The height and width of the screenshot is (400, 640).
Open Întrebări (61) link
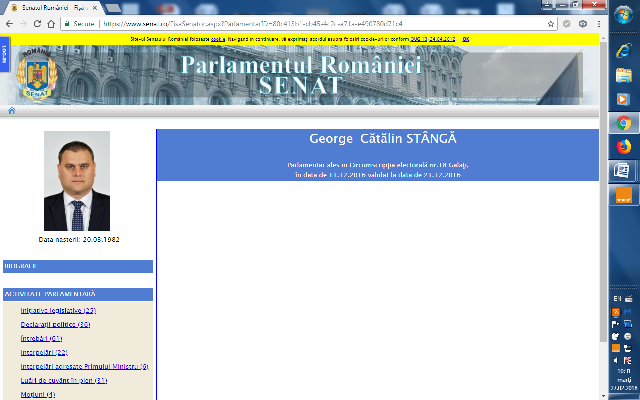pyautogui.click(x=42, y=338)
